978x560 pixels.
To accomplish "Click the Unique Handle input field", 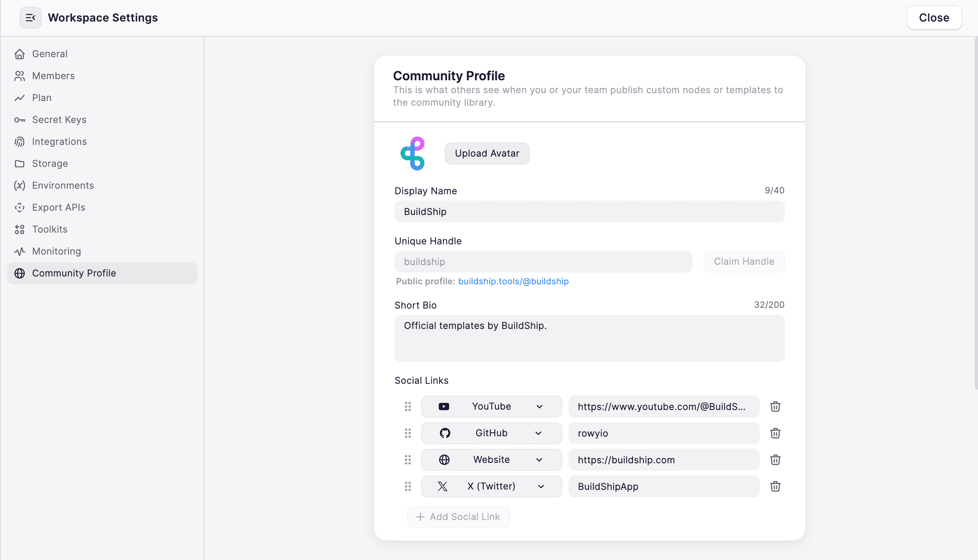I will 543,262.
